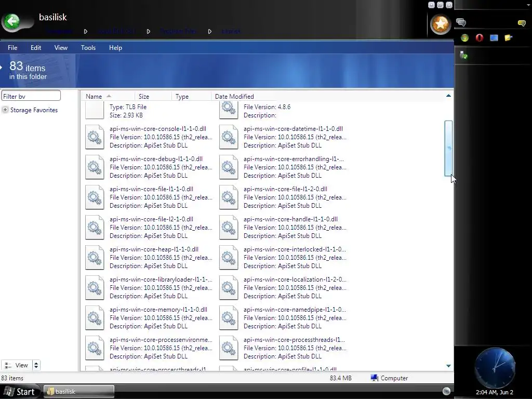The height and width of the screenshot is (399, 532).
Task: Select api-ms-win-core-errorhandling file icon
Action: tap(229, 167)
